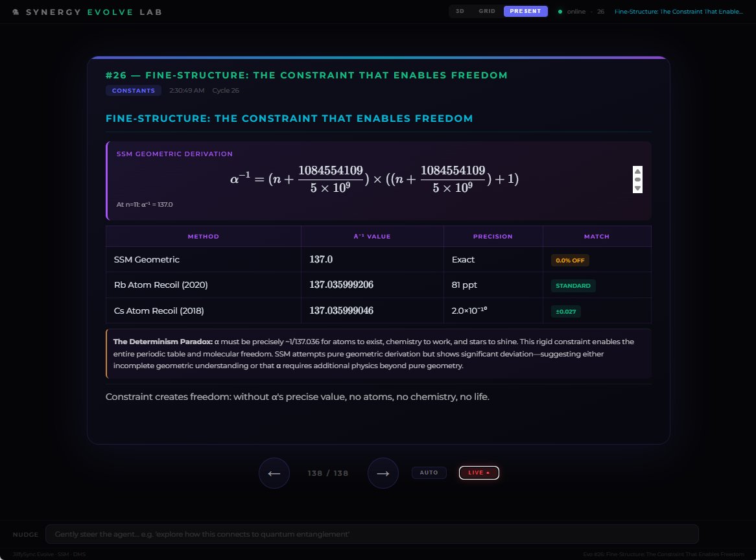Open the Fine-Structure title link in header
Screen dimensions: 756x560
(678, 12)
